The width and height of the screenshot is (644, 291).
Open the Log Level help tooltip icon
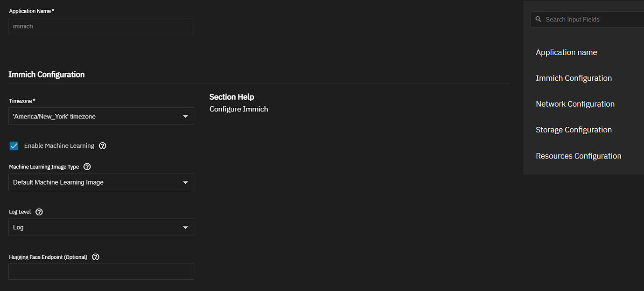pyautogui.click(x=39, y=212)
